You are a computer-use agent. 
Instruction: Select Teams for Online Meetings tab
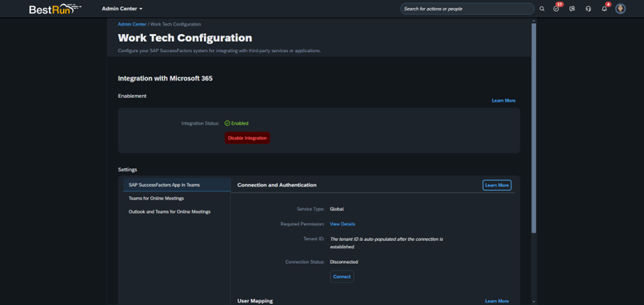(x=177, y=198)
